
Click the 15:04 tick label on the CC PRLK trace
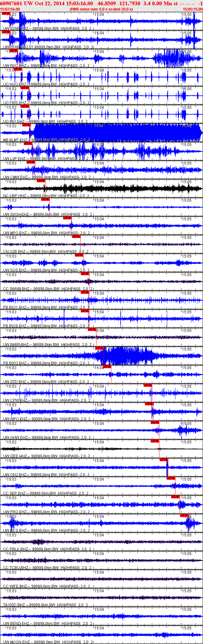pyautogui.click(x=99, y=535)
